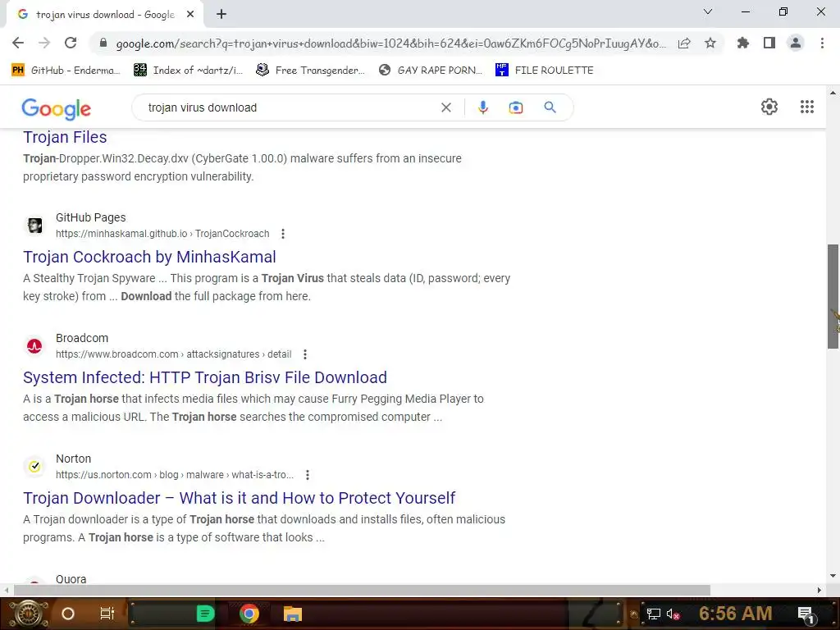Select the trojan virus download tab
Viewport: 840px width, 630px height.
click(105, 15)
